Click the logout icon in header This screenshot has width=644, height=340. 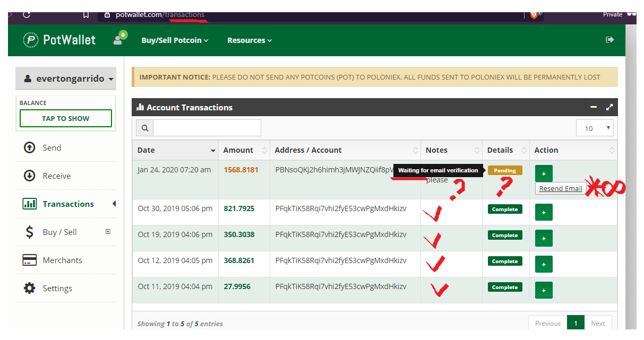610,40
